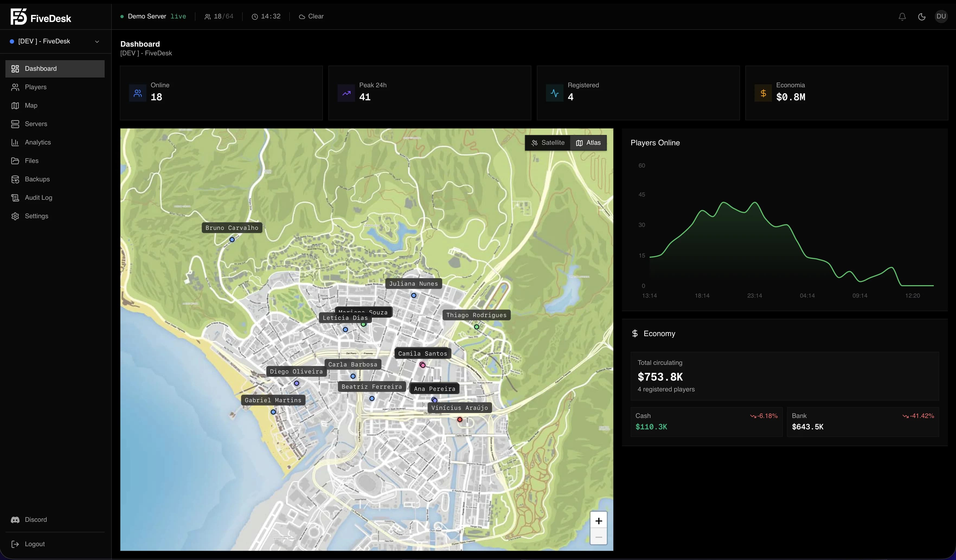Open the DU user avatar menu
The height and width of the screenshot is (560, 956).
941,16
